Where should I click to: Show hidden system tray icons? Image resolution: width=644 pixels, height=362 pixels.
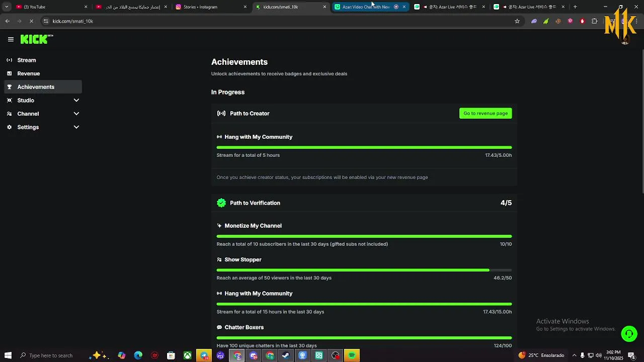point(574,355)
